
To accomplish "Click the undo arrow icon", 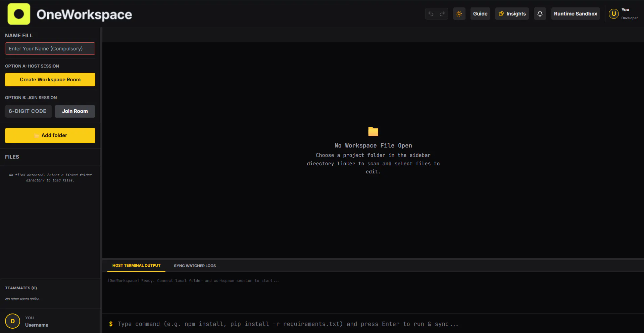I will point(431,14).
